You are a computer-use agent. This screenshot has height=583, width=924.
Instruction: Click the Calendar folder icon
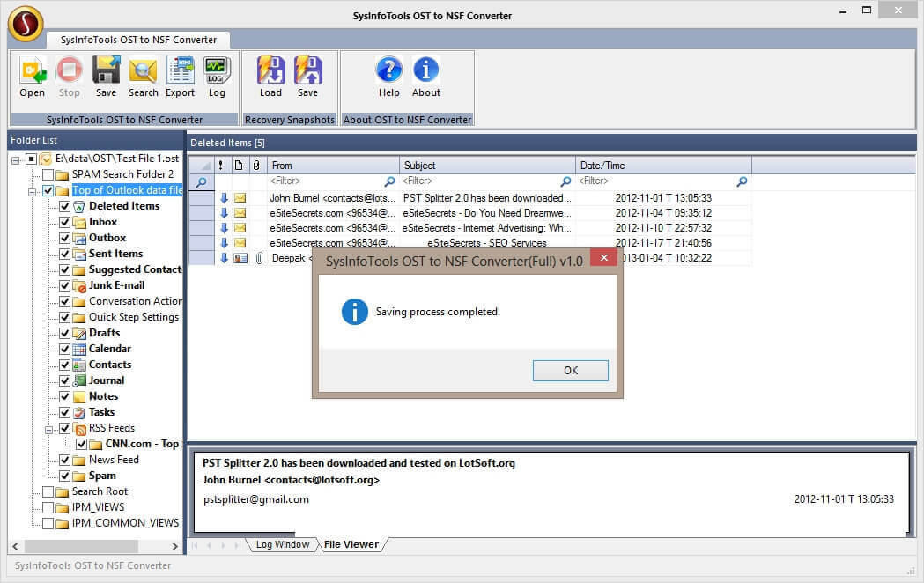click(79, 350)
